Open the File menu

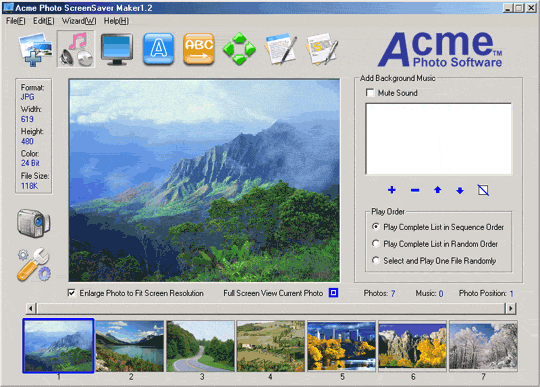pyautogui.click(x=16, y=21)
